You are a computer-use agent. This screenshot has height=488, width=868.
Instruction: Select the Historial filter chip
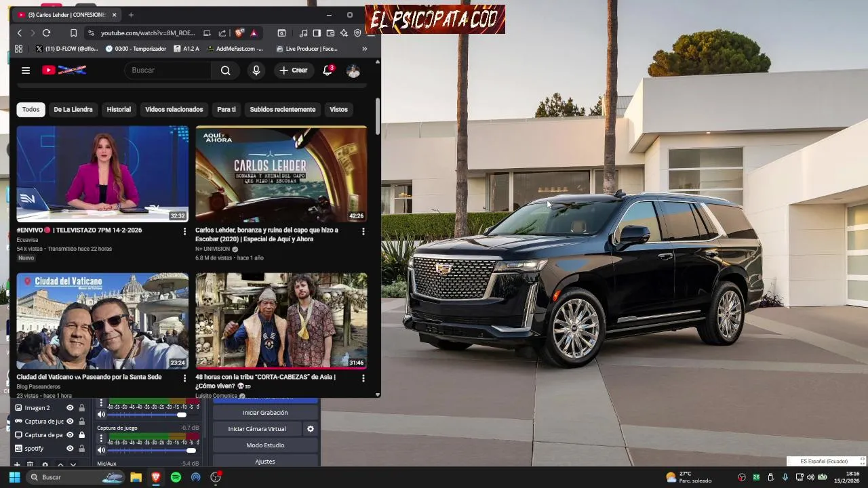[x=119, y=109]
